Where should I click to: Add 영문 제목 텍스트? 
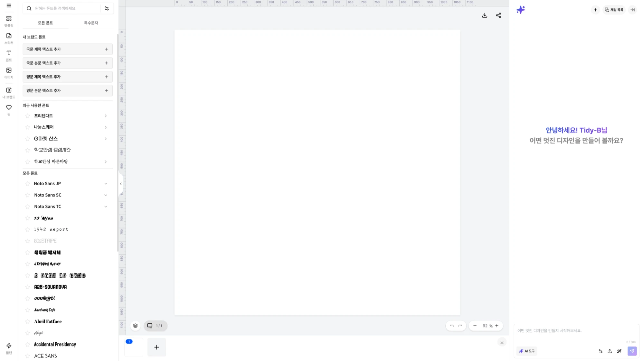[68, 77]
